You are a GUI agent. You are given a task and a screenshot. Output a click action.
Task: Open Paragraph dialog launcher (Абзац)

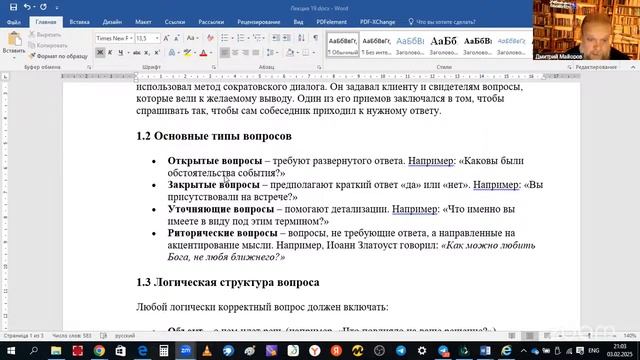click(x=319, y=67)
